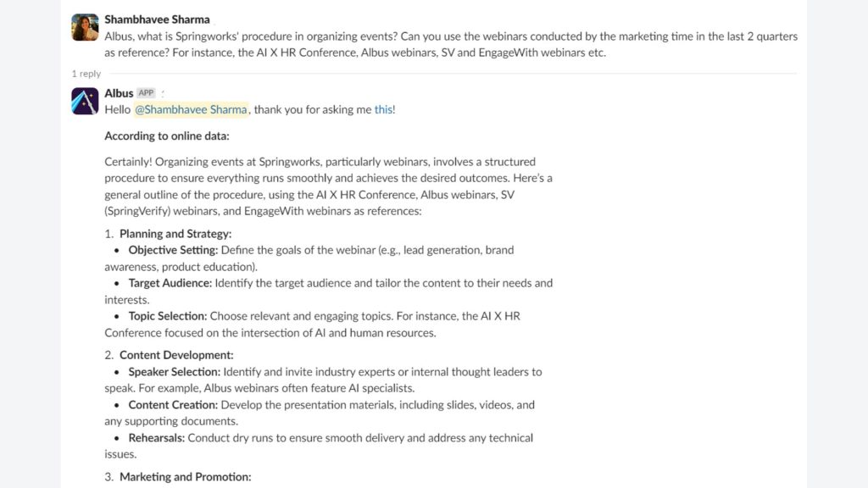
Task: Click Shambhavee's question about Springworks events
Action: click(451, 44)
